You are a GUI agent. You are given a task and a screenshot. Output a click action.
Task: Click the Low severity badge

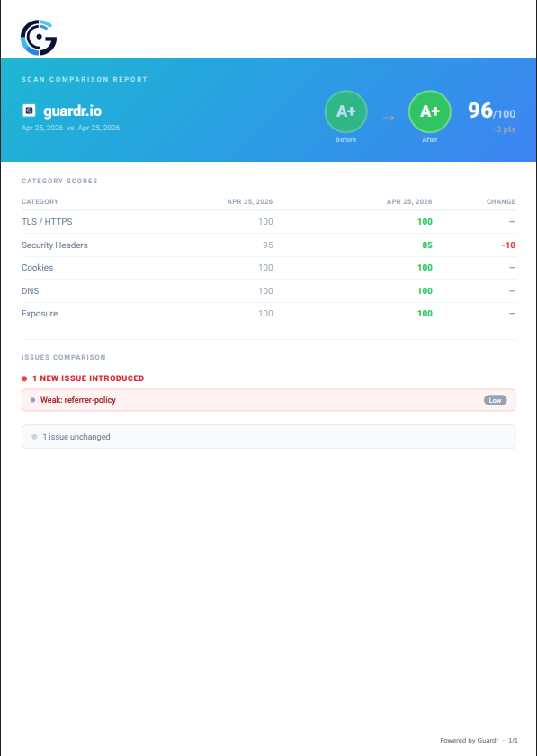coord(495,400)
